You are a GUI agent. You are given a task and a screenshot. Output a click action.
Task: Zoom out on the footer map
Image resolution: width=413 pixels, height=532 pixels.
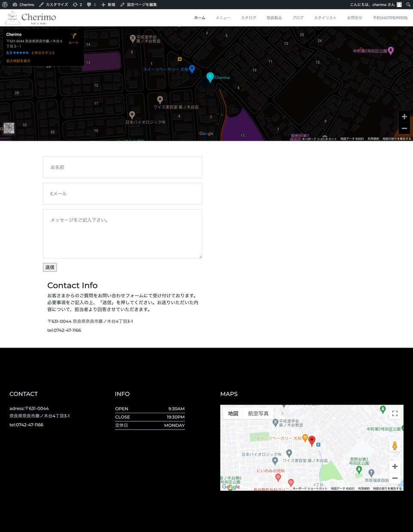pos(395,478)
